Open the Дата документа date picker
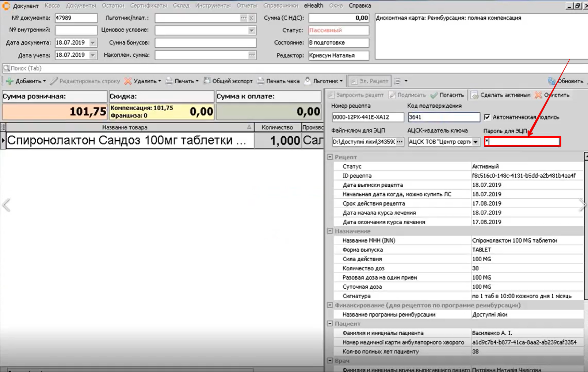 point(93,43)
